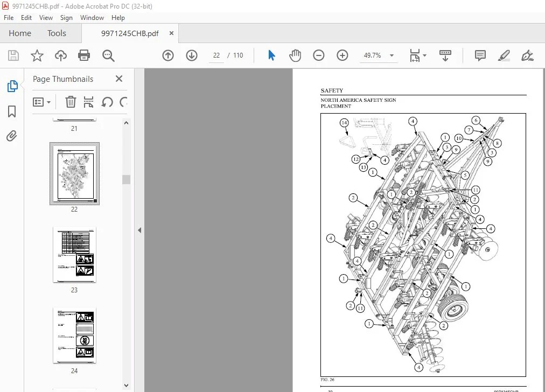Open the Window menu

tap(92, 18)
